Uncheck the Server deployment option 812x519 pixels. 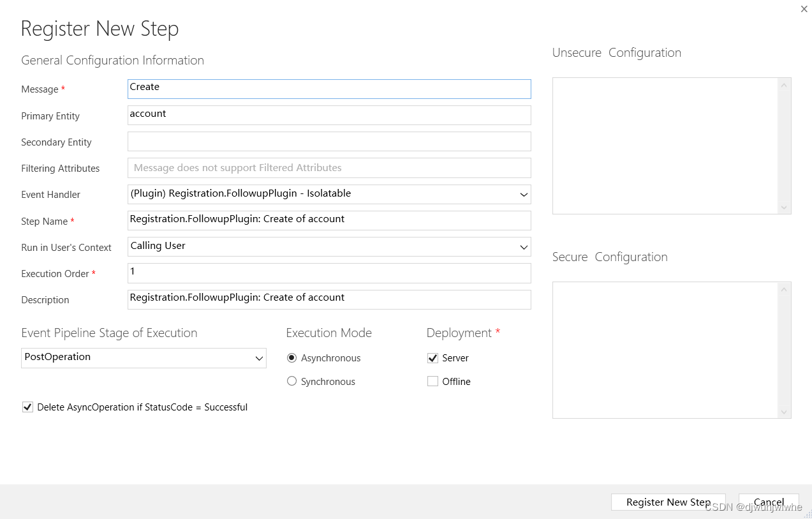[432, 358]
